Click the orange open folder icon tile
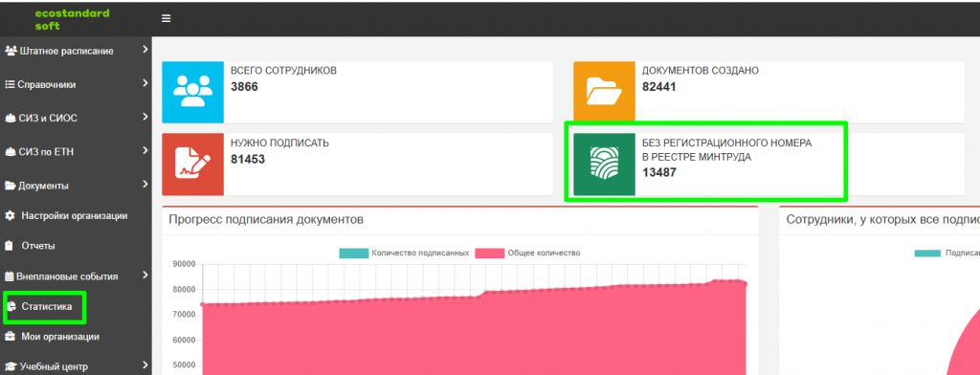The height and width of the screenshot is (375, 980). click(604, 92)
